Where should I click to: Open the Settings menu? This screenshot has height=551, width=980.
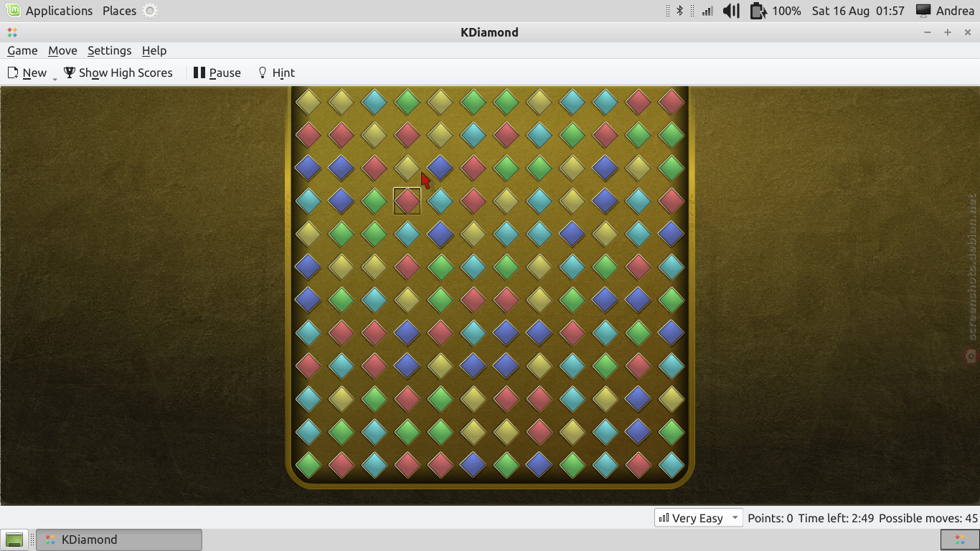pyautogui.click(x=109, y=50)
